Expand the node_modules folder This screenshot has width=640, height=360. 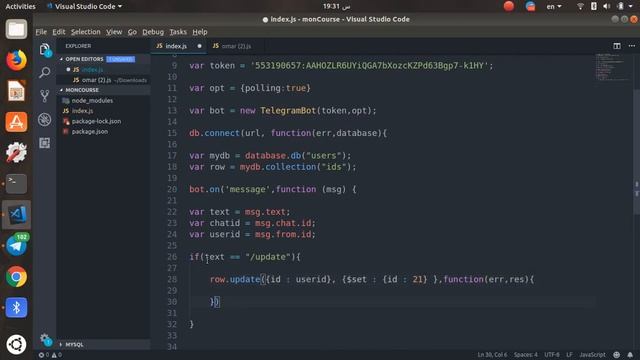pos(92,100)
